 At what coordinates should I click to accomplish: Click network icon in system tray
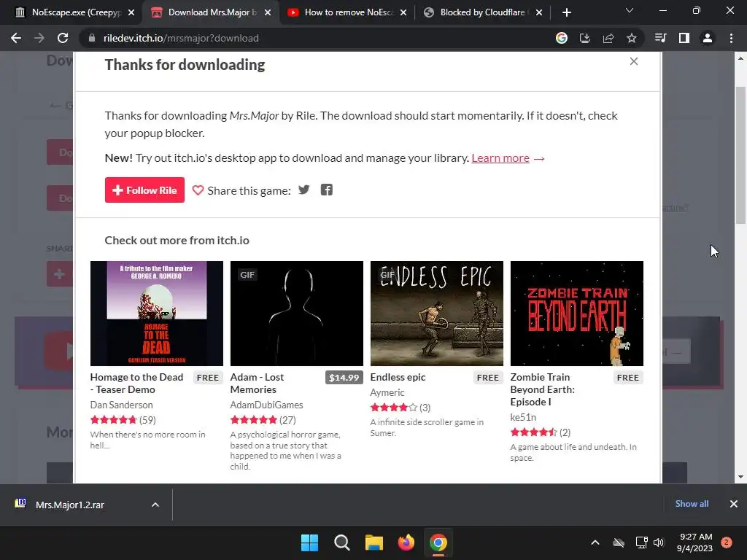tap(641, 542)
